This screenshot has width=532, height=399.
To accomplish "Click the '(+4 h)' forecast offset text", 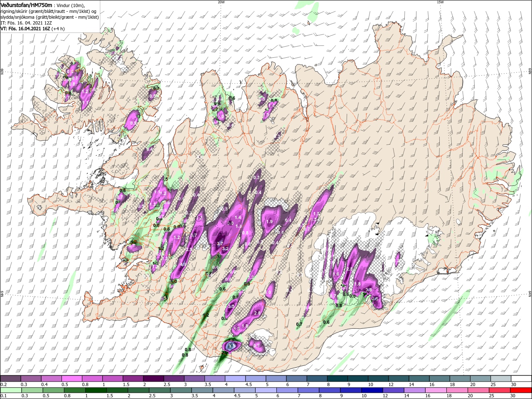I will [58, 29].
